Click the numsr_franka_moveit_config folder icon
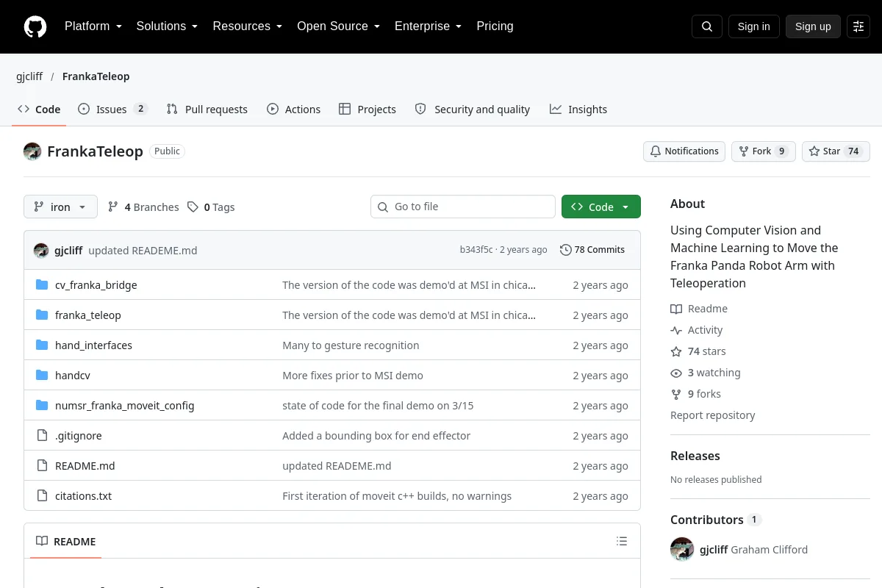This screenshot has height=588, width=882. tap(42, 406)
